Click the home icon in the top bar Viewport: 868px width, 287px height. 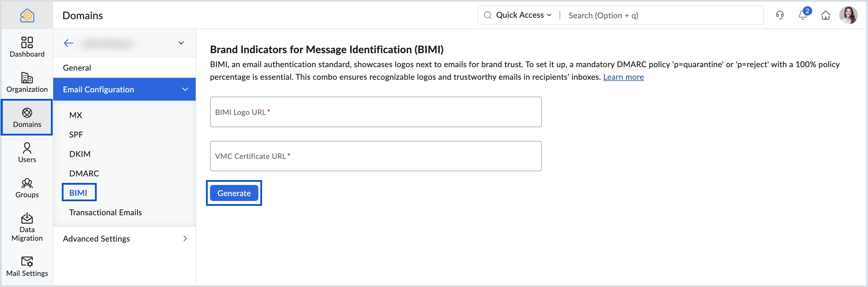(826, 15)
